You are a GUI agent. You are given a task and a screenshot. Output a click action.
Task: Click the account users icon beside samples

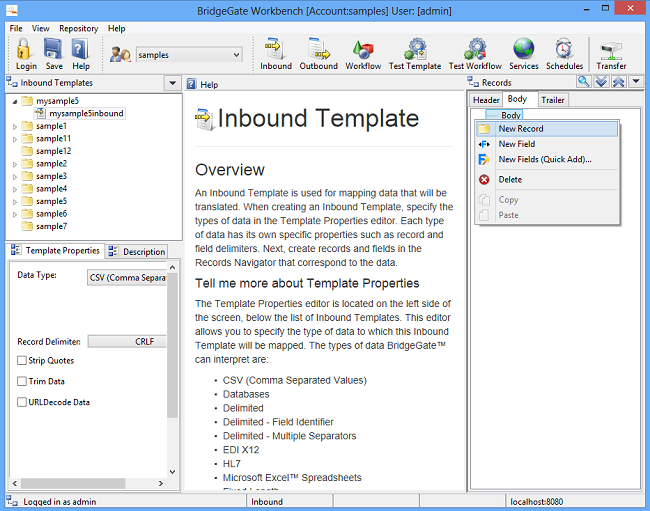click(x=120, y=55)
